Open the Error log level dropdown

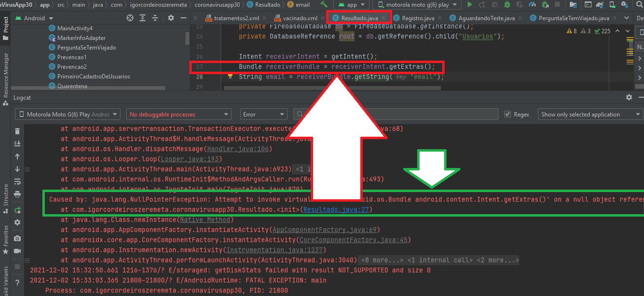(264, 115)
